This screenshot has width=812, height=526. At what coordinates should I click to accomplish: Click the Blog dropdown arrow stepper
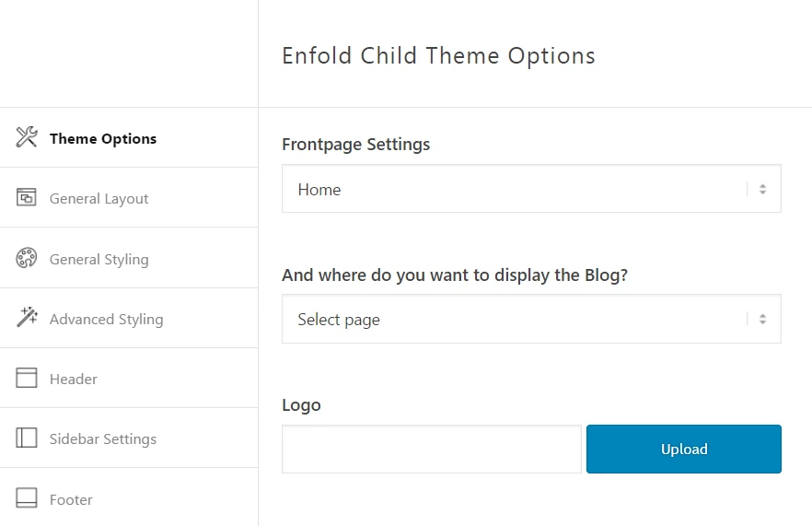(762, 320)
